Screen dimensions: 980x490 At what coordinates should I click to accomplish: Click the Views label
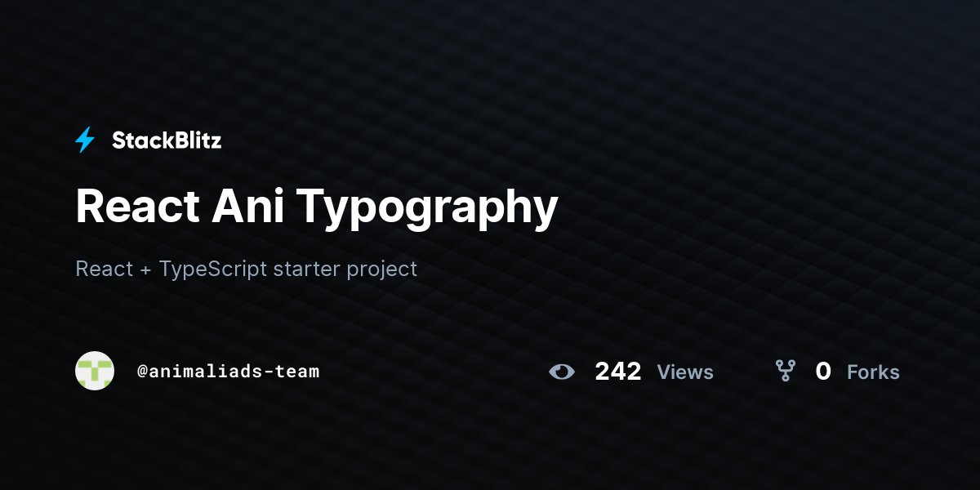pos(685,372)
